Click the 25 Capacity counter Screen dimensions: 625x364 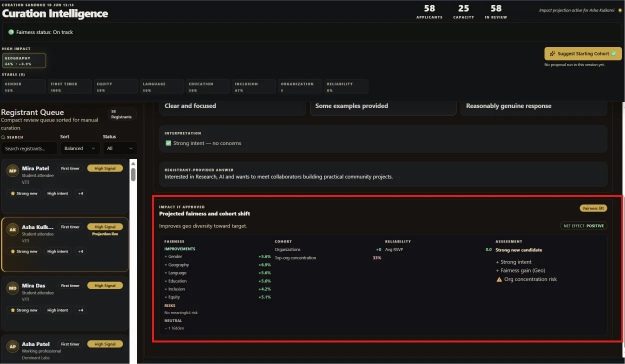[x=463, y=11]
